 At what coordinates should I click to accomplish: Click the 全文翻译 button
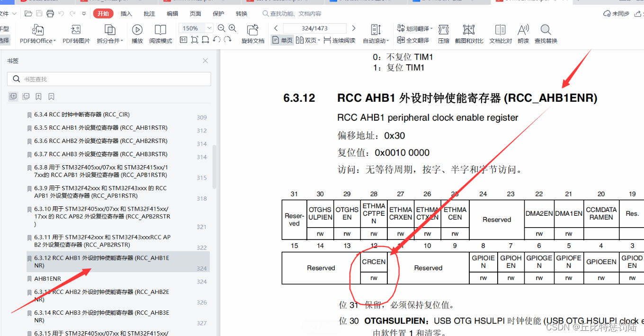pyautogui.click(x=413, y=41)
